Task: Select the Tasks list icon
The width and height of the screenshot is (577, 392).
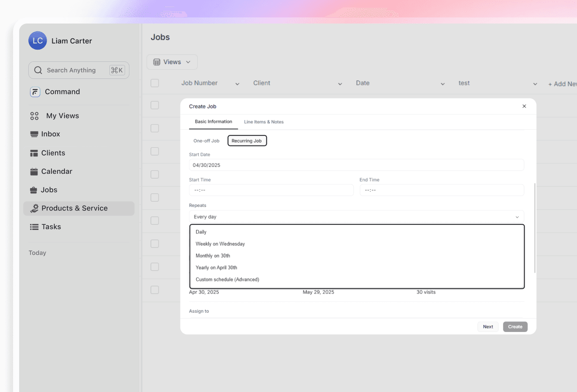Action: [x=34, y=226]
